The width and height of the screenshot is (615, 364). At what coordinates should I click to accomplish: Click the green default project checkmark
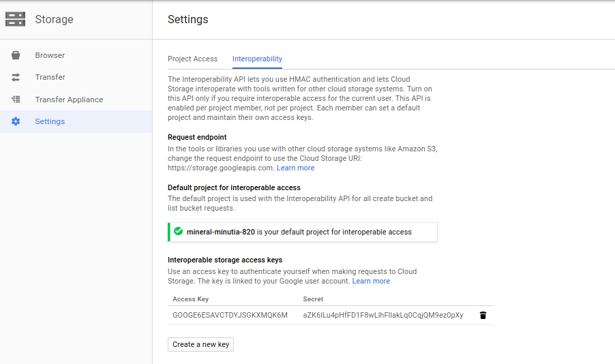(178, 232)
